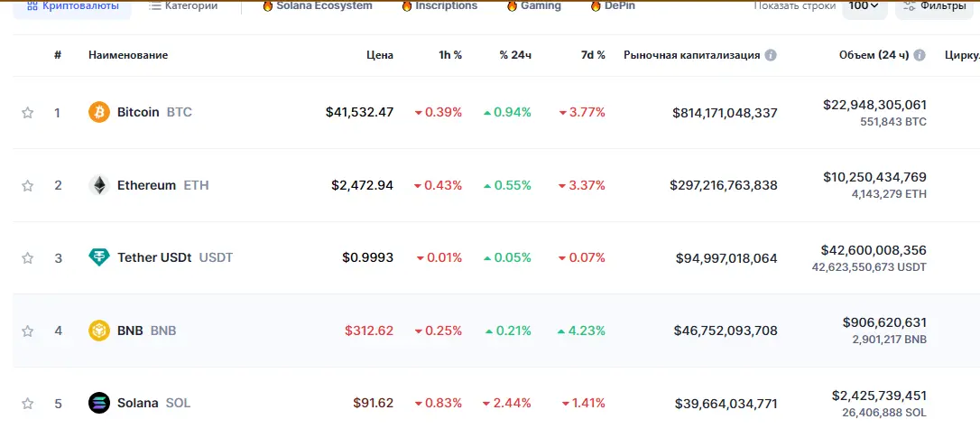Click the fire icon beside Gaming

click(512, 6)
